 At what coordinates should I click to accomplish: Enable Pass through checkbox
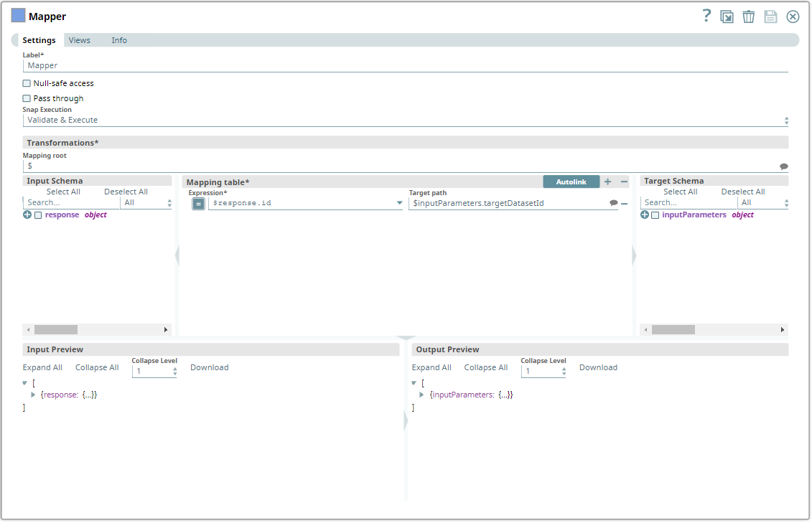(27, 98)
